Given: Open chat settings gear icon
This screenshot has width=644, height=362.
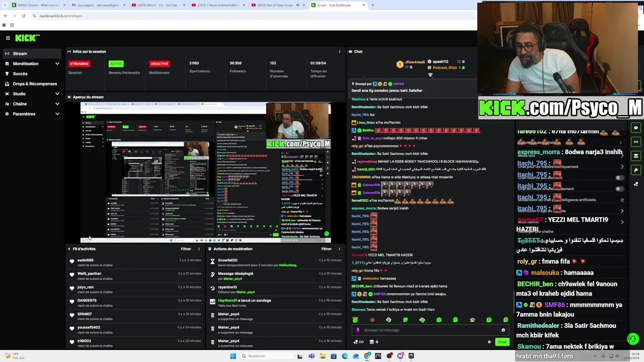Looking at the screenshot, I should (489, 342).
